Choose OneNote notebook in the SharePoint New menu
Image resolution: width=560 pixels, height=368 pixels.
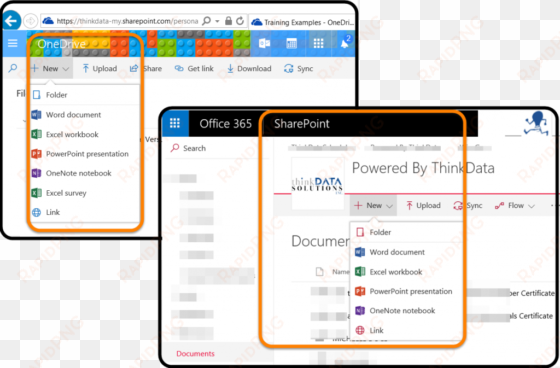(406, 310)
